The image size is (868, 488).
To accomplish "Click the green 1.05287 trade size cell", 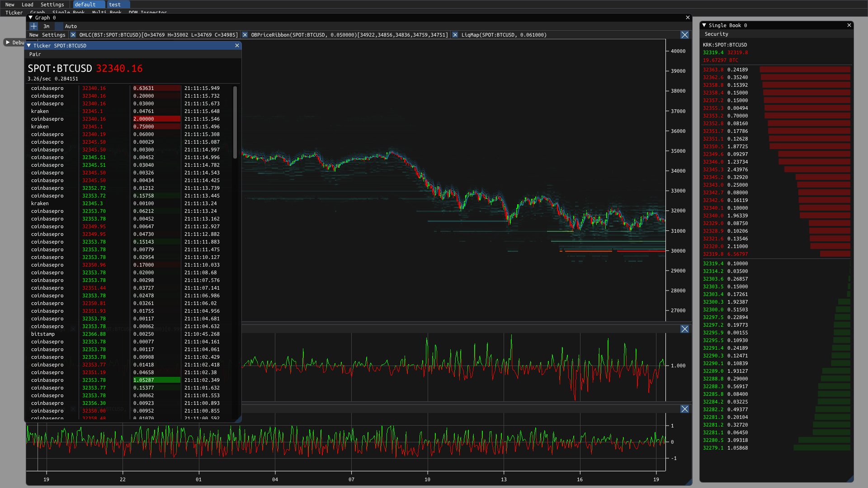I will click(x=156, y=380).
